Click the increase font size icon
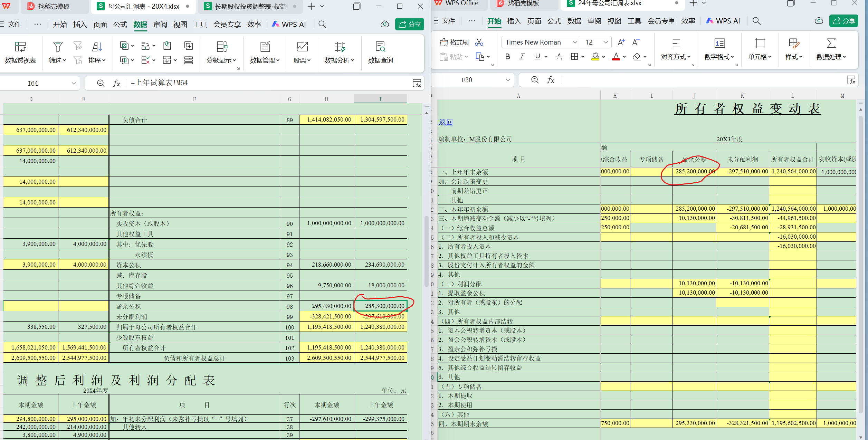 click(621, 42)
